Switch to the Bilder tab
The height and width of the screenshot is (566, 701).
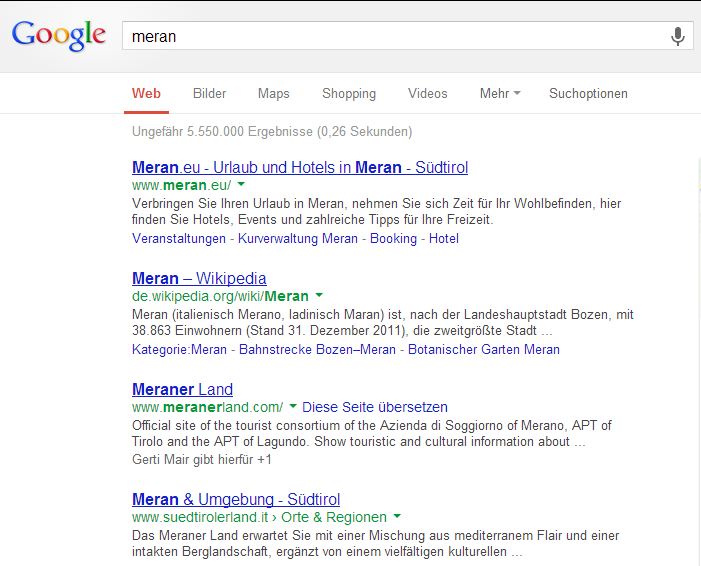point(209,93)
